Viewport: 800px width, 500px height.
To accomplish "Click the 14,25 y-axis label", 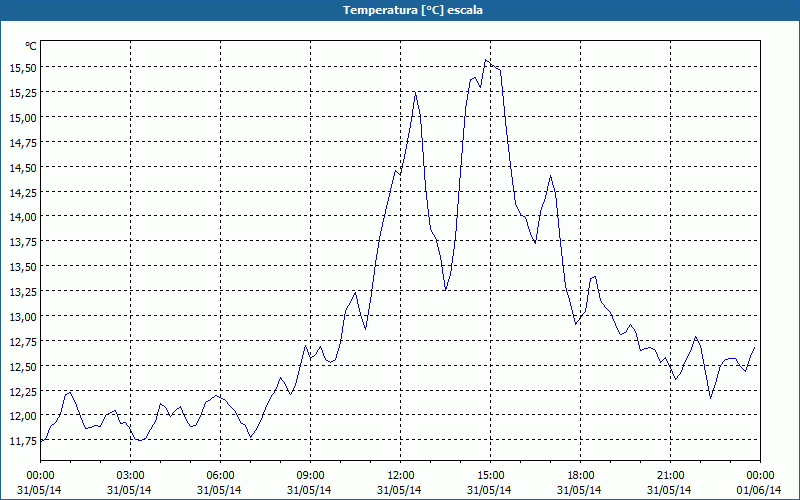I will pyautogui.click(x=23, y=192).
